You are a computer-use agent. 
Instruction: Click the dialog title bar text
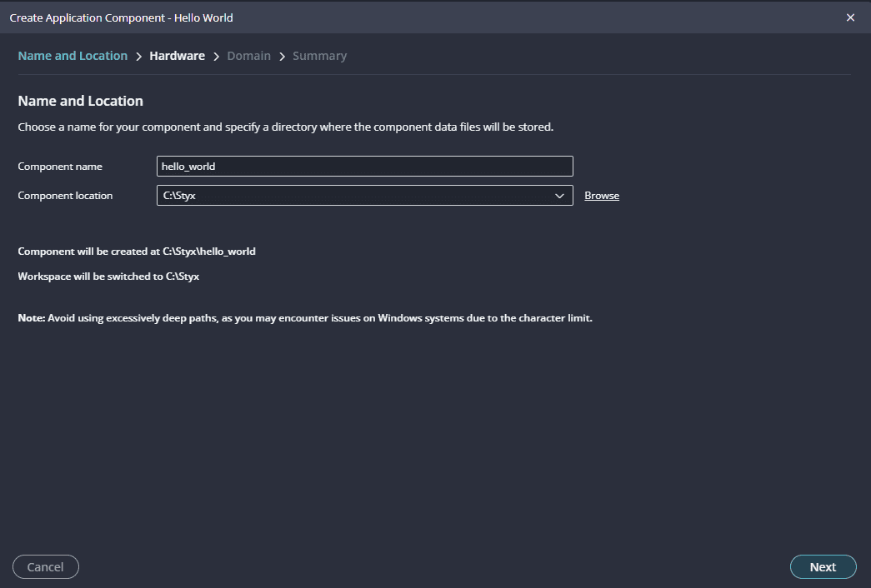click(122, 17)
